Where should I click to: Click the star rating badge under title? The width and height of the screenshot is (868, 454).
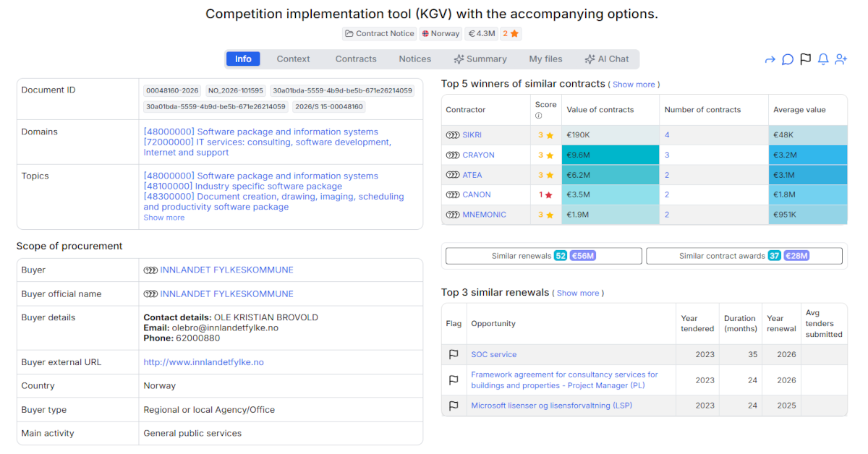511,33
